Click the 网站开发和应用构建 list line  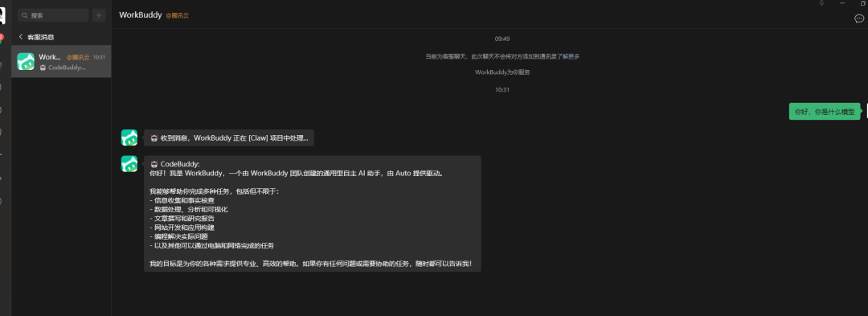coord(182,228)
